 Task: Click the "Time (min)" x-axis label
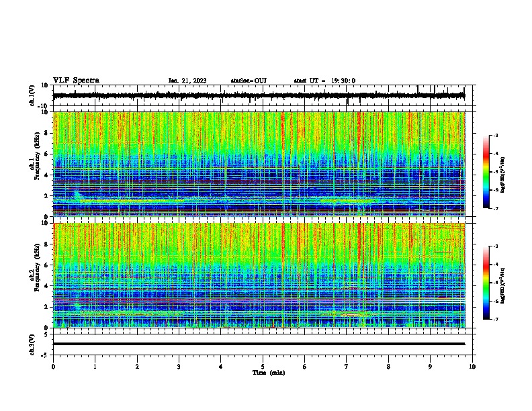269,373
